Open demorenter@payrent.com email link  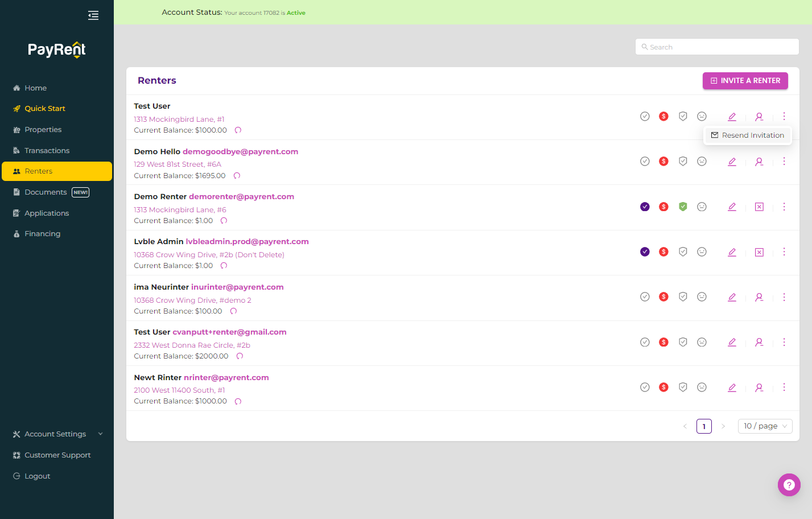[x=241, y=197]
